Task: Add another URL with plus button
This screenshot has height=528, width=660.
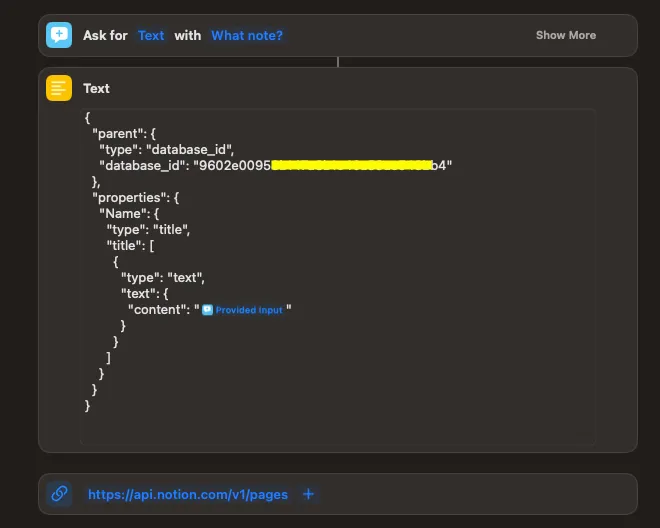Action: 309,494
